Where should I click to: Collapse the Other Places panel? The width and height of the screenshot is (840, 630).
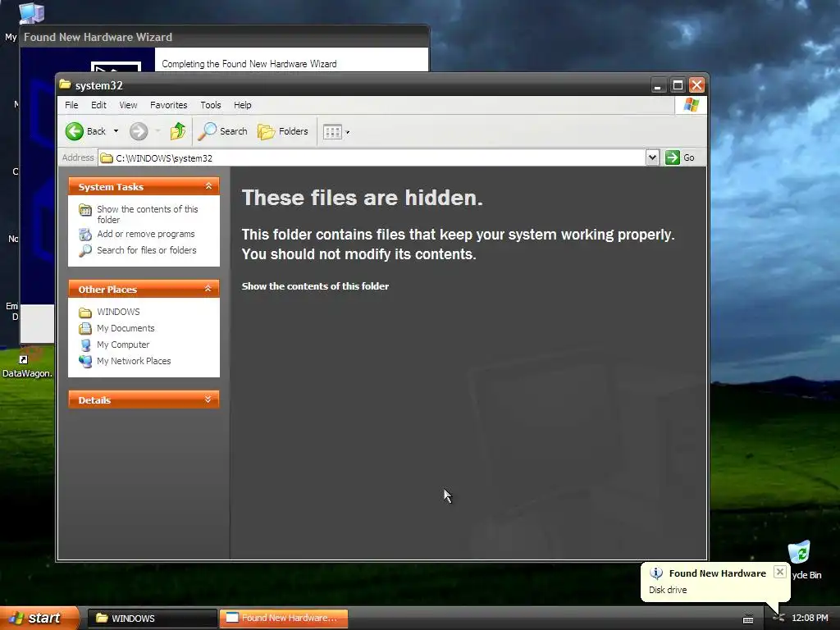(x=208, y=289)
